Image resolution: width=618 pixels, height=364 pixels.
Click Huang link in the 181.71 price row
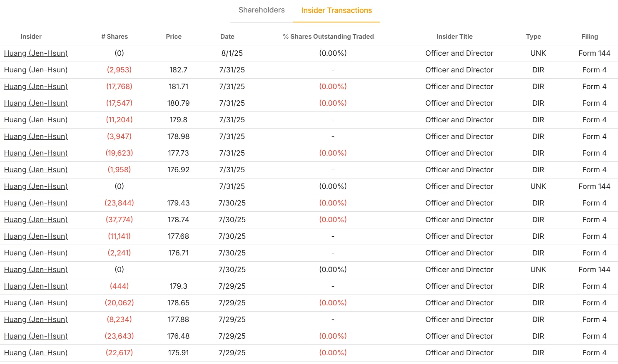[x=36, y=87]
